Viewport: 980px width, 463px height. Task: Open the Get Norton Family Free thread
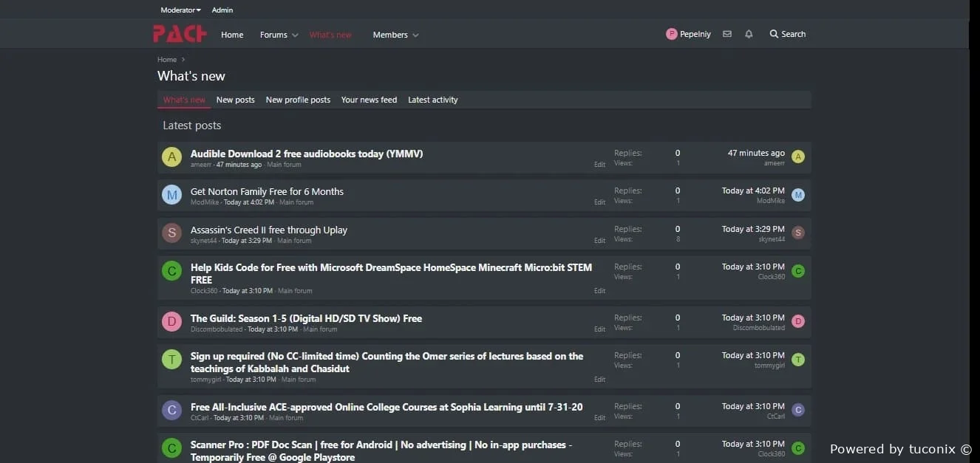pyautogui.click(x=267, y=191)
